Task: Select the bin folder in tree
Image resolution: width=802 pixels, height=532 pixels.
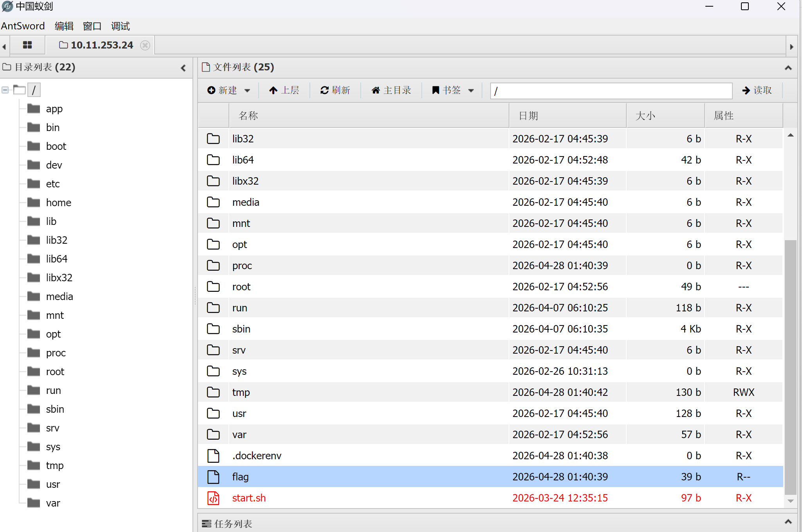Action: coord(53,128)
